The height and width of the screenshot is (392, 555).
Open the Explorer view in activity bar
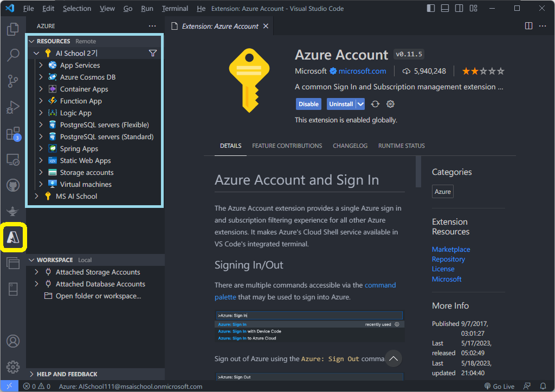(x=13, y=29)
